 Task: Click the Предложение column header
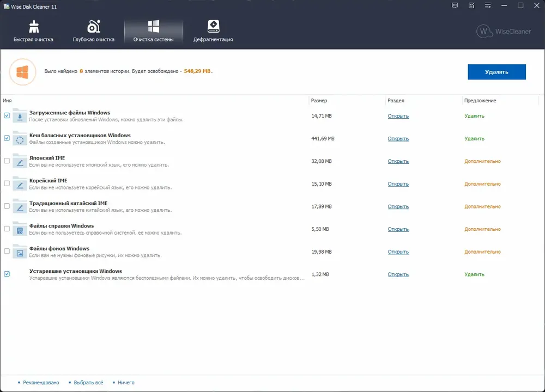coord(480,100)
